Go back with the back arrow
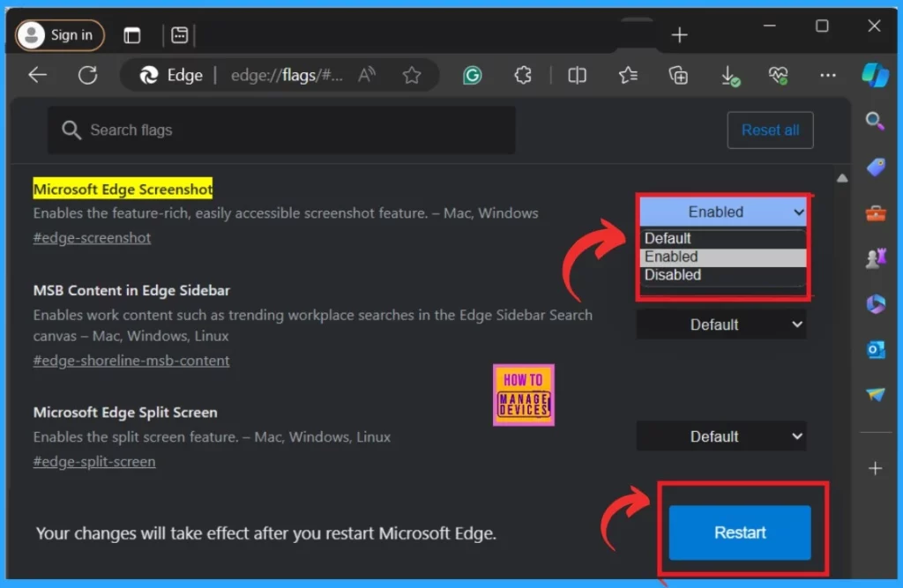This screenshot has width=903, height=588. click(x=37, y=75)
